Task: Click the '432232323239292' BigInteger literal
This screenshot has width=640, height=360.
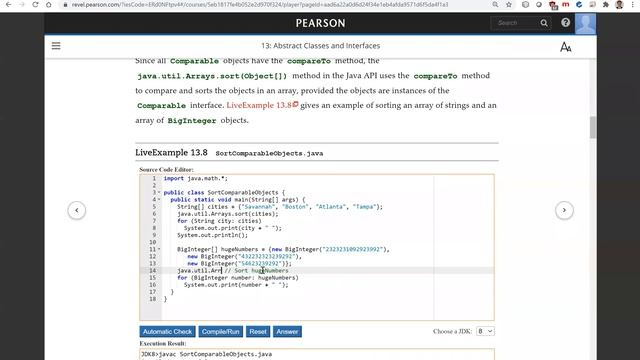Action: tap(266, 256)
